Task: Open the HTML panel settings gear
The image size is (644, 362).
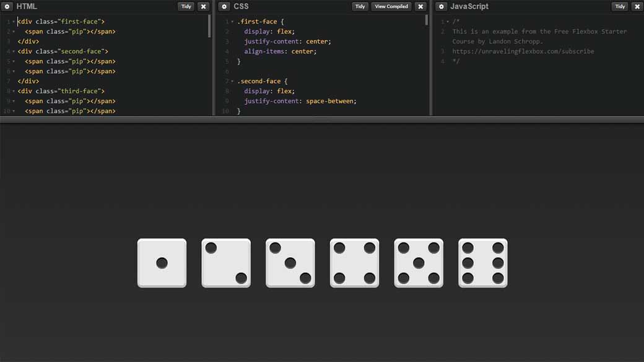Action: click(6, 6)
